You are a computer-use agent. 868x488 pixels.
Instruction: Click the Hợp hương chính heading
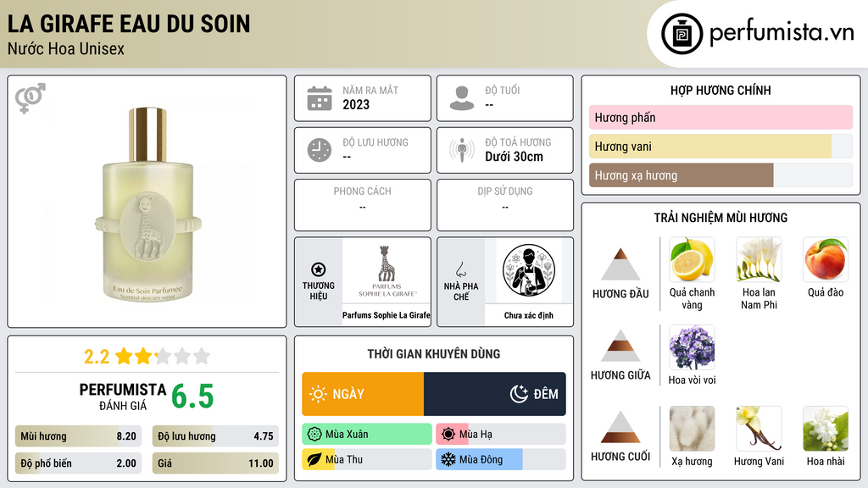click(721, 90)
